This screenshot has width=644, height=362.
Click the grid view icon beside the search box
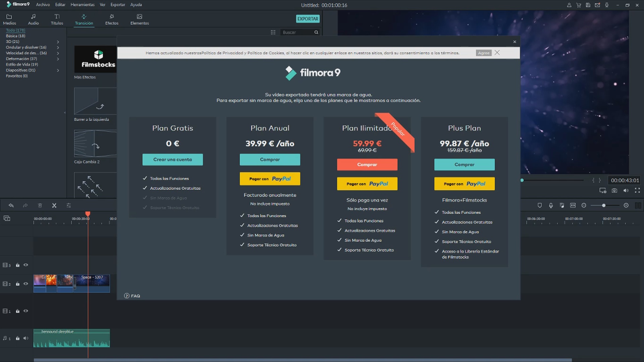click(273, 32)
